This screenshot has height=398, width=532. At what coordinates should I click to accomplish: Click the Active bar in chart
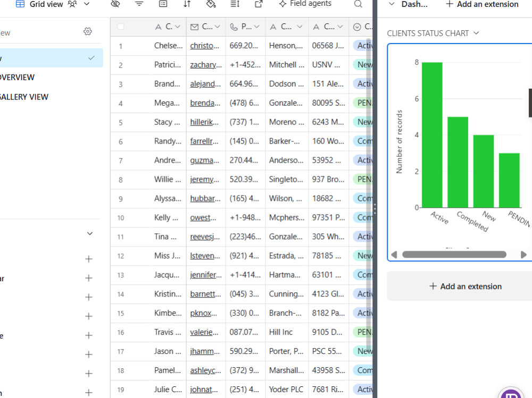click(x=432, y=135)
